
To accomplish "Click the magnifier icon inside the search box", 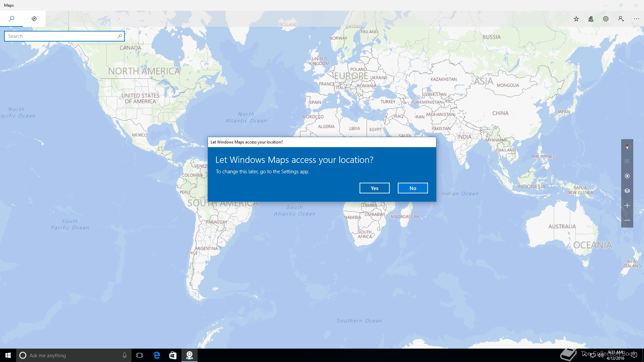I will pos(120,36).
